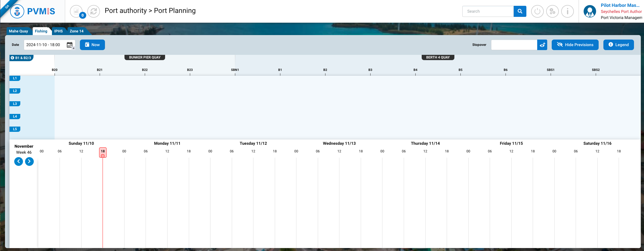Open the documents notification icon
This screenshot has height=251, width=644.
[76, 11]
